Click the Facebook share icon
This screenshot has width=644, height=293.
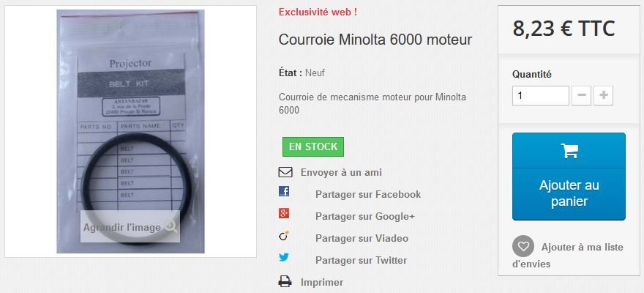coord(284,191)
